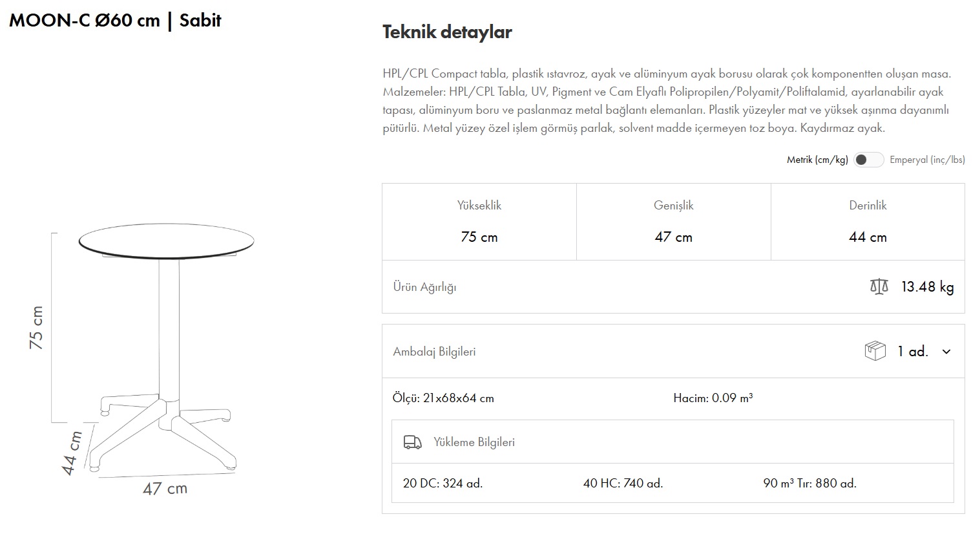Click the 90 m³ Tır: 880 ad. entry
Screen dimensions: 980x534
pyautogui.click(x=809, y=483)
